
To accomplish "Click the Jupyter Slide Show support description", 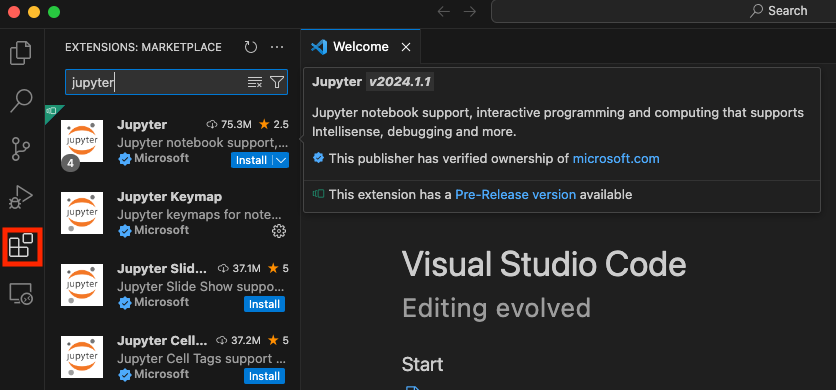I will 199,287.
